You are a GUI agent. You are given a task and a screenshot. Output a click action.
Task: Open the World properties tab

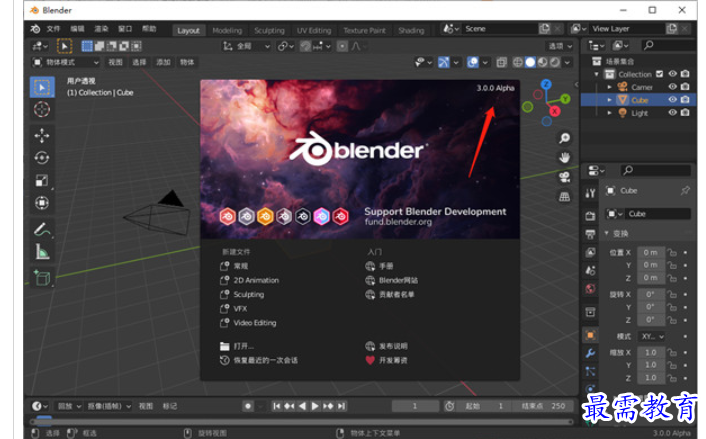590,289
